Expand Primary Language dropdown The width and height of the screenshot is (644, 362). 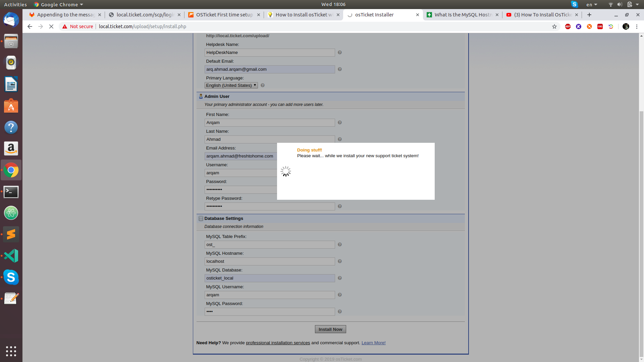(231, 85)
